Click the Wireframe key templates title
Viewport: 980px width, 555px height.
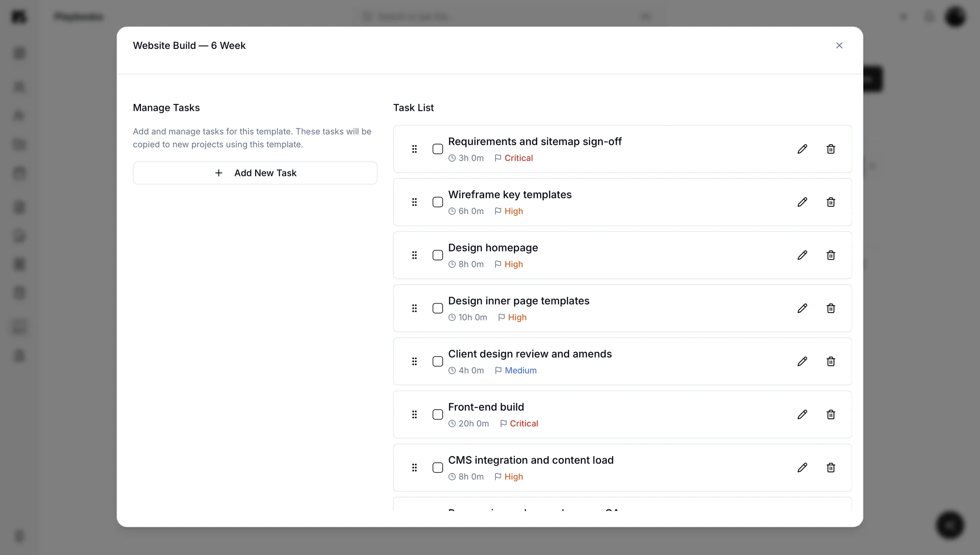pyautogui.click(x=510, y=195)
